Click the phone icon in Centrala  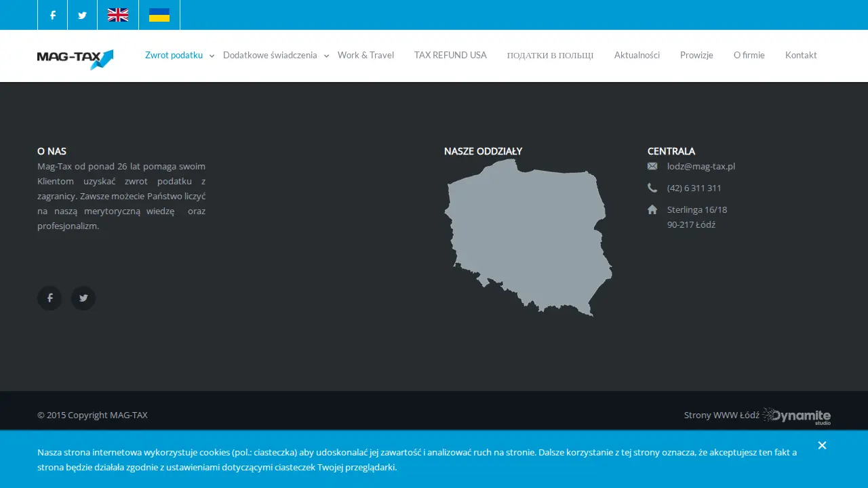pos(652,188)
